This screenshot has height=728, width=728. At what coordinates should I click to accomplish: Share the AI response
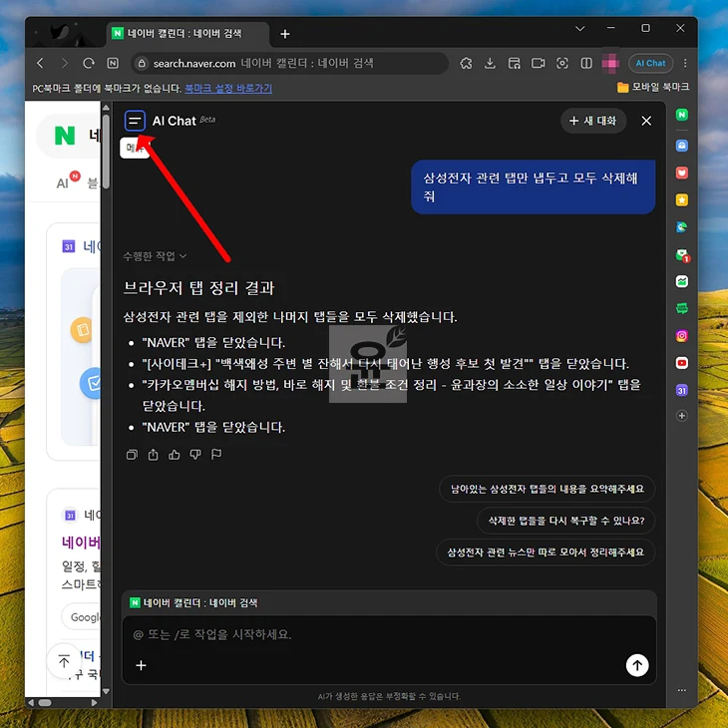(153, 455)
